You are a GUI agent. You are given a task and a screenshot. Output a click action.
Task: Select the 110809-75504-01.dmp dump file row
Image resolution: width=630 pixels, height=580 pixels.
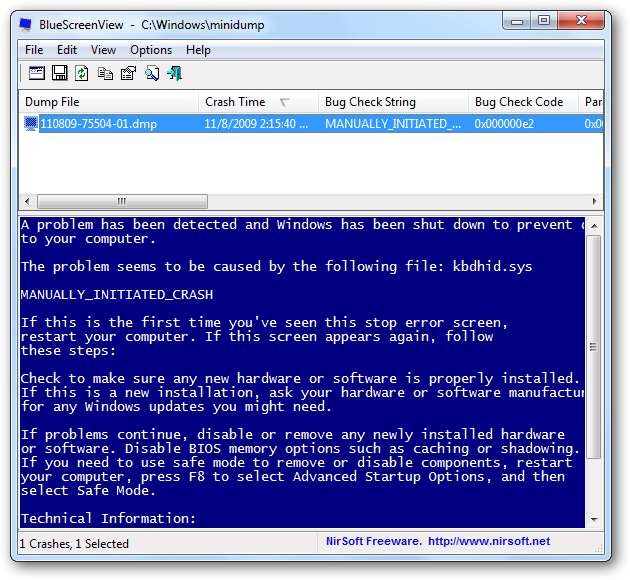tap(98, 124)
